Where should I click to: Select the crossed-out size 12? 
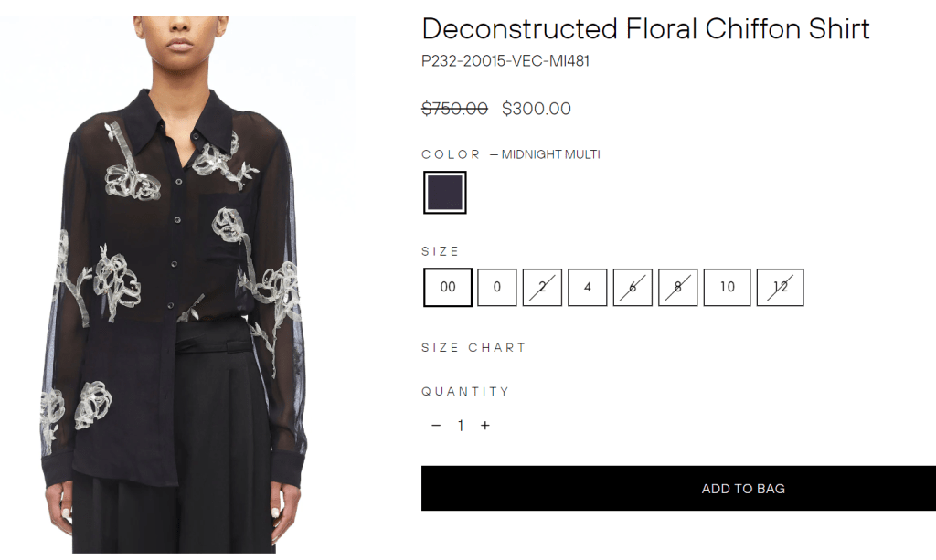pyautogui.click(x=780, y=287)
